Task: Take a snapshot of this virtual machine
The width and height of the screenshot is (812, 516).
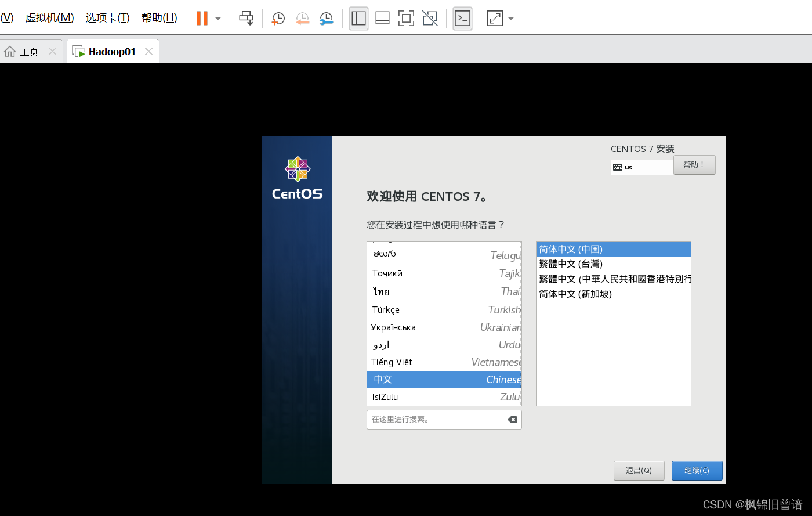Action: (x=278, y=18)
